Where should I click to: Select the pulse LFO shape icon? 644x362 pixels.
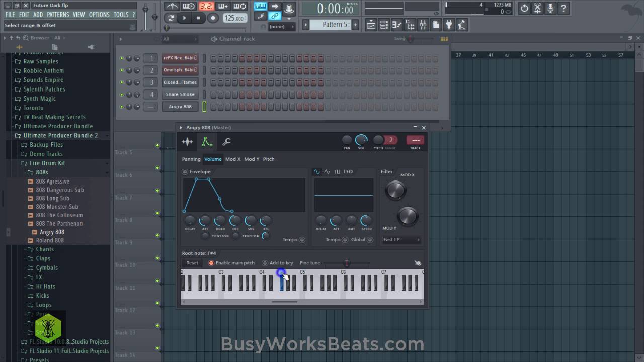coord(338,172)
